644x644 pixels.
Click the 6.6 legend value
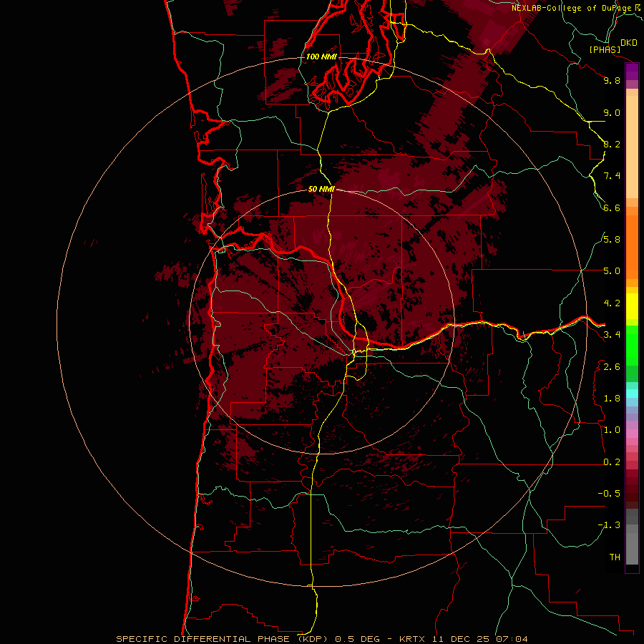click(x=612, y=208)
